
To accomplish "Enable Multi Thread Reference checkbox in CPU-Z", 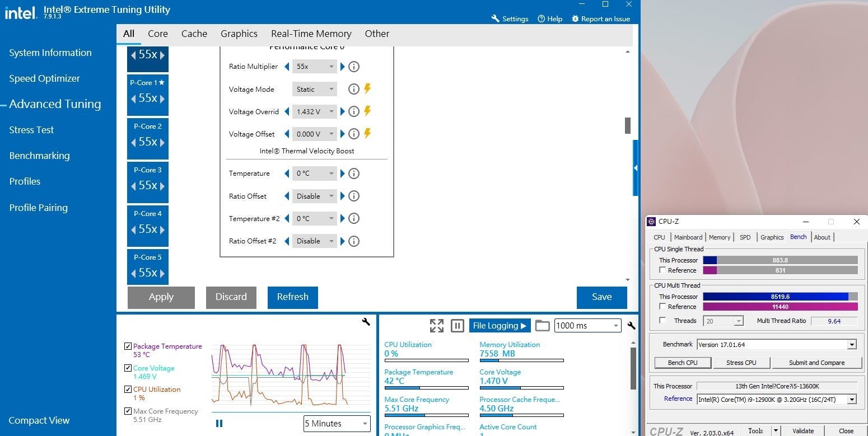I will point(663,307).
